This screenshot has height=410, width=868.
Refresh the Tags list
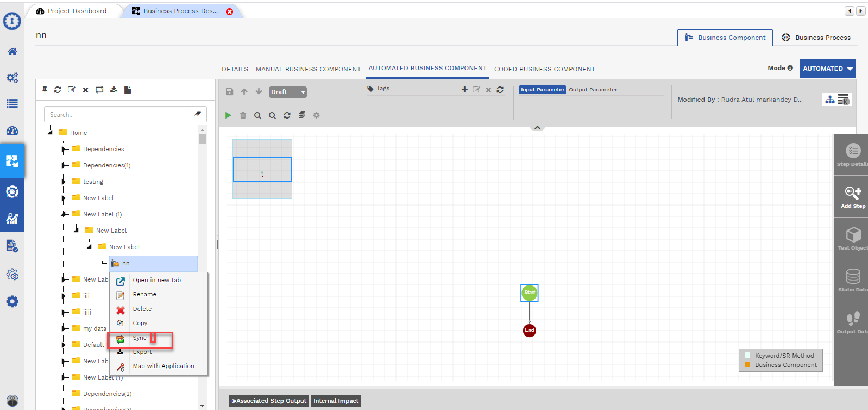500,90
